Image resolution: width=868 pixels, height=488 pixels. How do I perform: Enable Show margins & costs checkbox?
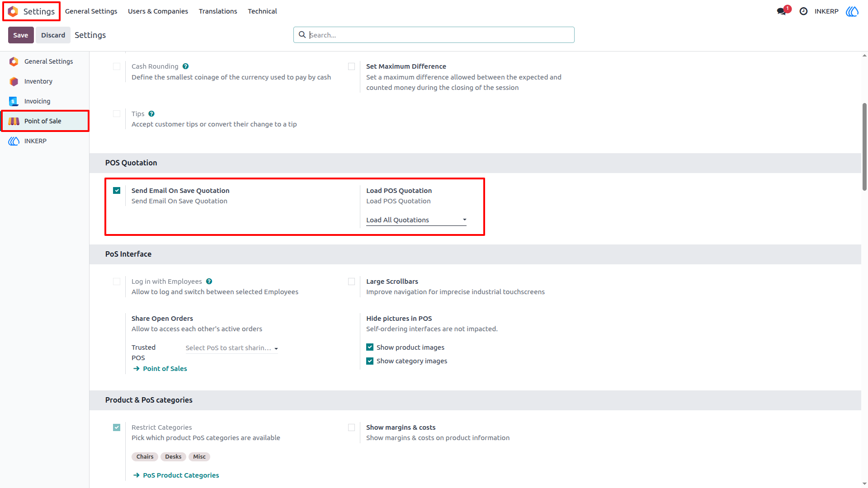point(351,427)
